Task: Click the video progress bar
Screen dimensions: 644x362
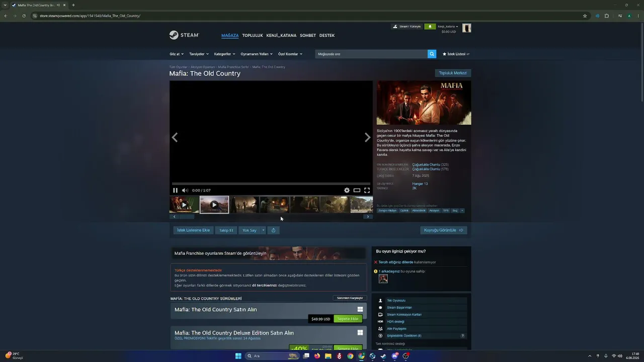Action: [x=271, y=184]
